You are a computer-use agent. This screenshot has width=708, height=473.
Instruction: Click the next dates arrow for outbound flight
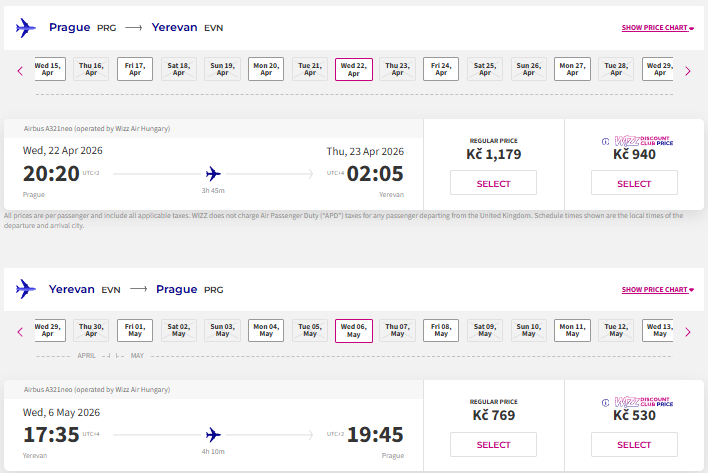click(x=688, y=71)
